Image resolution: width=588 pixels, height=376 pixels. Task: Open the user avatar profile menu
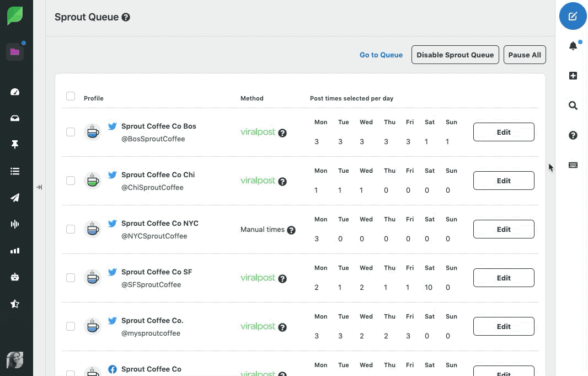[x=15, y=360]
